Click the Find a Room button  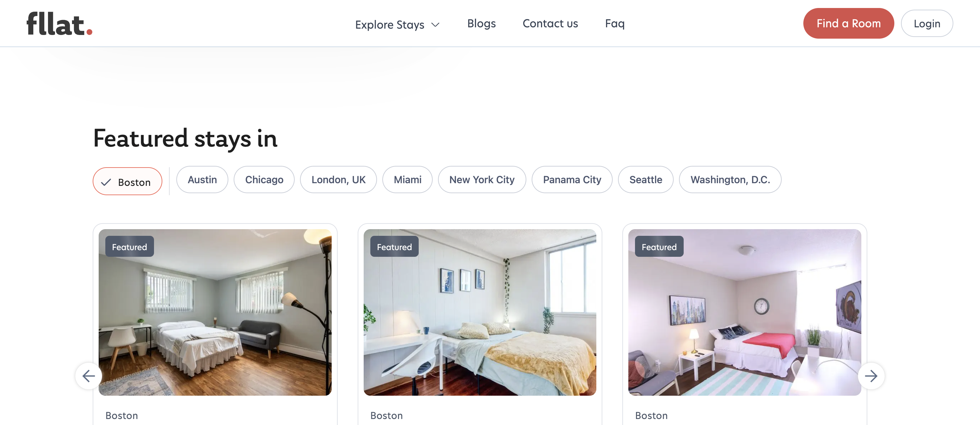pos(848,23)
